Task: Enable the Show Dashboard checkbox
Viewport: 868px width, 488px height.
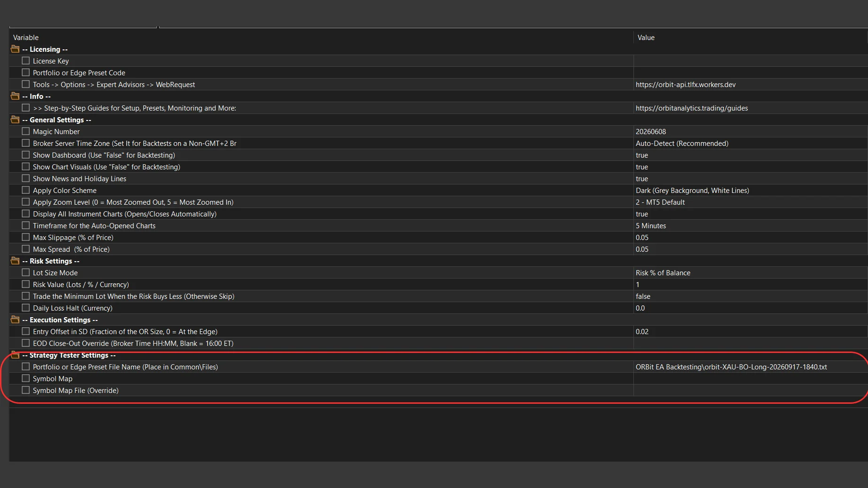Action: pos(26,155)
